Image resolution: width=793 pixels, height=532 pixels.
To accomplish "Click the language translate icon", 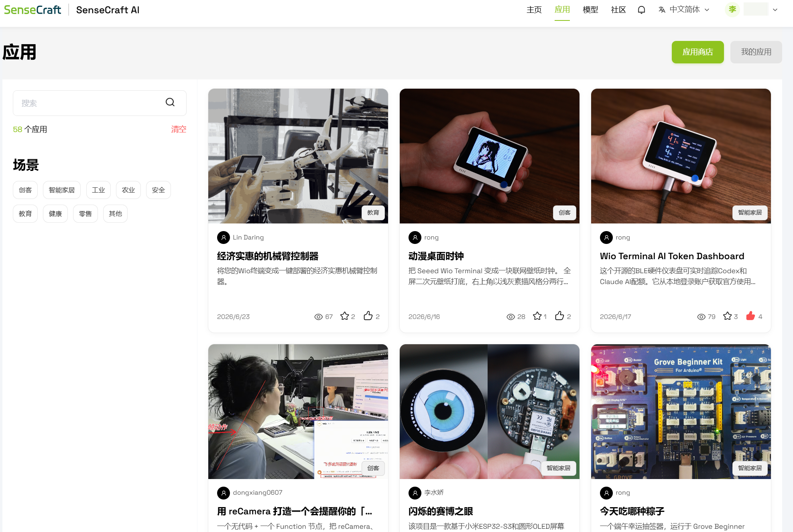I will (662, 10).
